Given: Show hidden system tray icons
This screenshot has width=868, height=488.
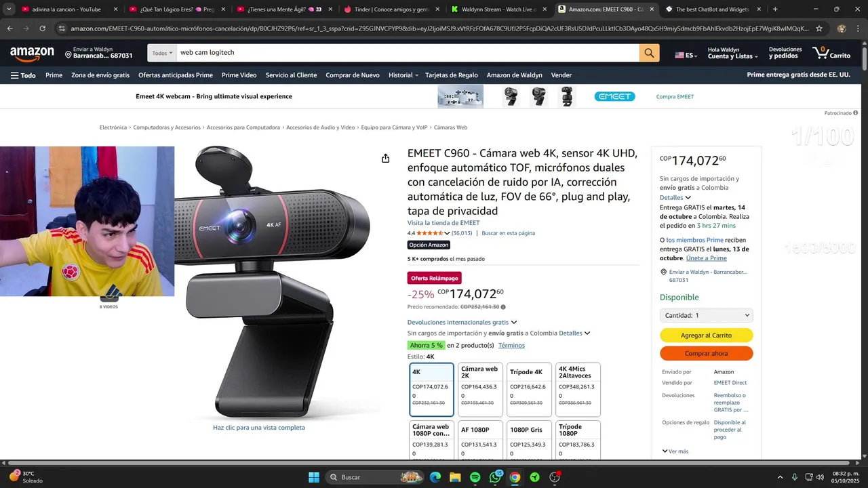Looking at the screenshot, I should click(x=780, y=477).
